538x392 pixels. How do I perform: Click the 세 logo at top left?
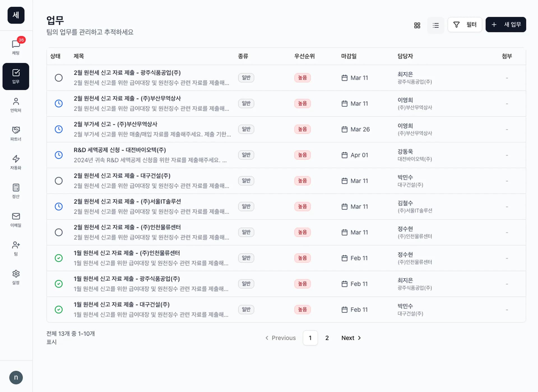16,15
